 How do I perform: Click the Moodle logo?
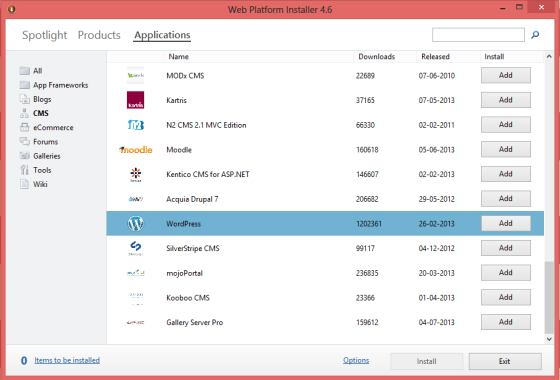coord(136,150)
